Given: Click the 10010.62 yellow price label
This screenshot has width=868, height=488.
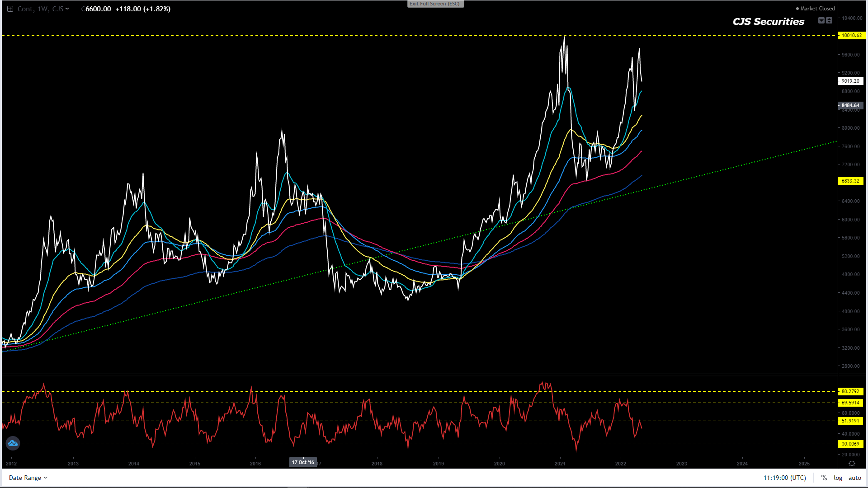Looking at the screenshot, I should [x=851, y=35].
